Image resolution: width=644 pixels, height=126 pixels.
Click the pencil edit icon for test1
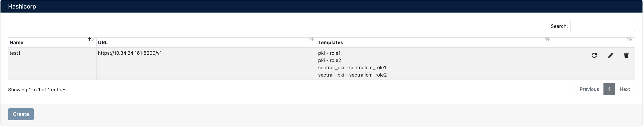click(x=610, y=55)
